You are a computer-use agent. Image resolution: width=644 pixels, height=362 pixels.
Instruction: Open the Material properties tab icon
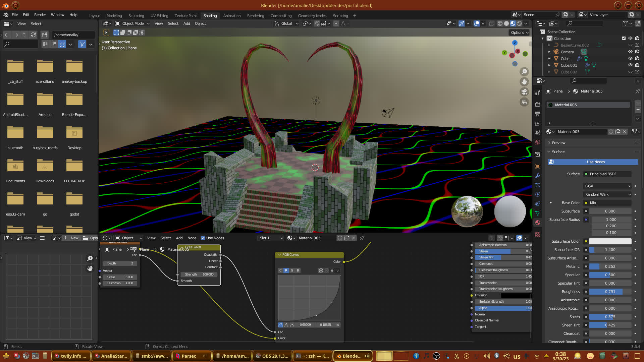point(538,223)
